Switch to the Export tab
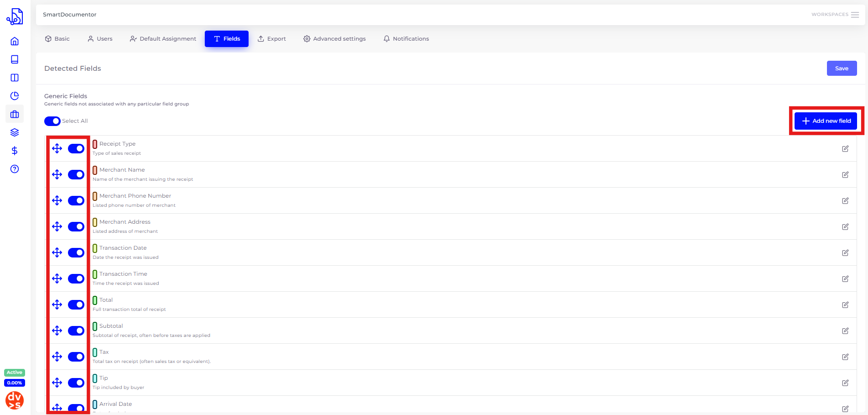 point(272,39)
